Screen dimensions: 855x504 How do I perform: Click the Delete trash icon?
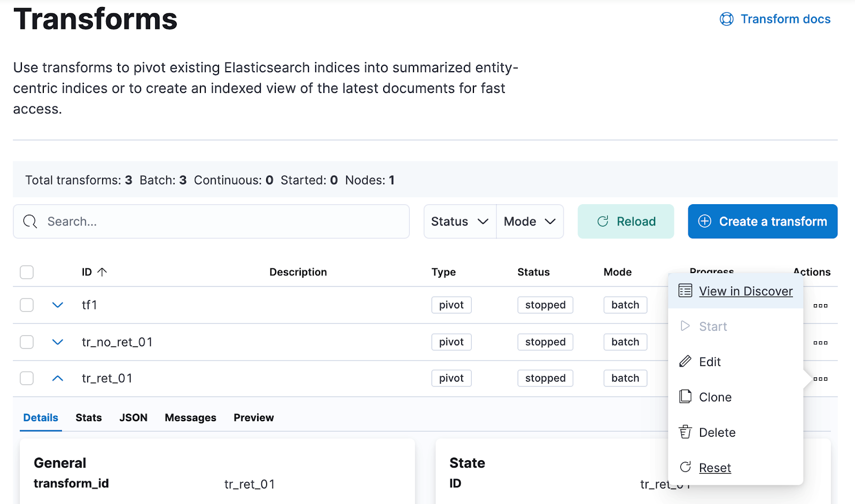tap(685, 432)
